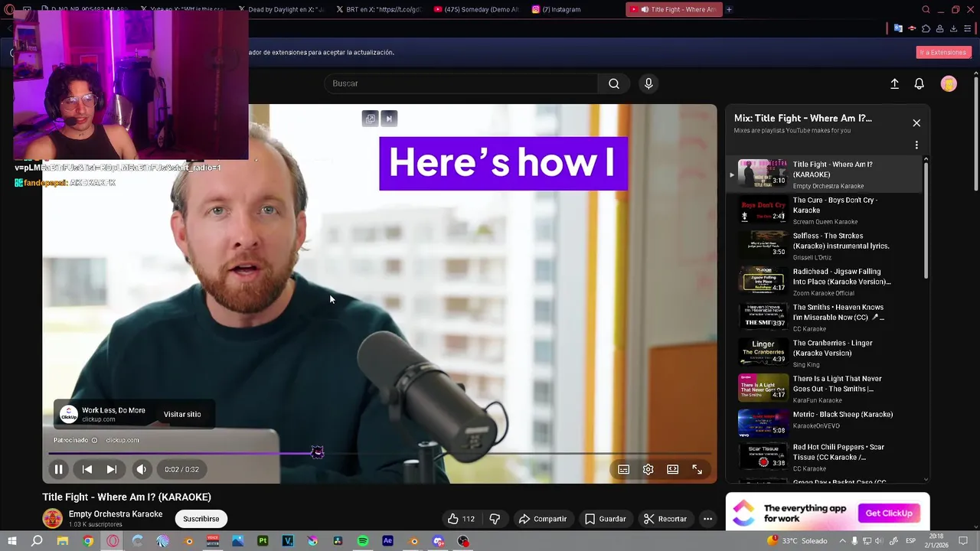Open Spotify from taskbar

pos(363,541)
